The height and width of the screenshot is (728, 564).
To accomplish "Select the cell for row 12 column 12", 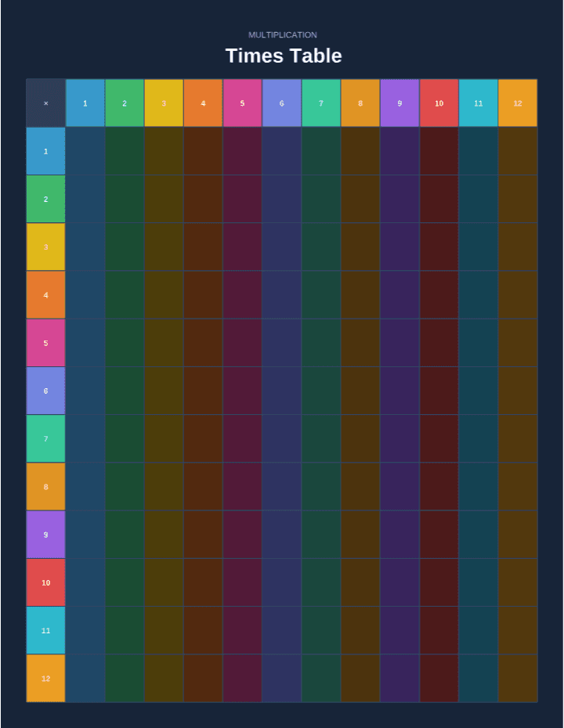I will pyautogui.click(x=518, y=679).
